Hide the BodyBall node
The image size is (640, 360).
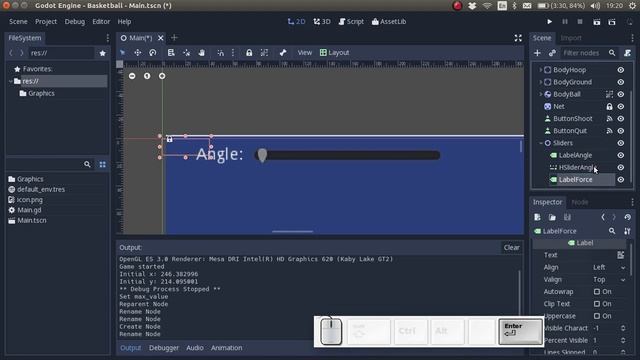[621, 94]
